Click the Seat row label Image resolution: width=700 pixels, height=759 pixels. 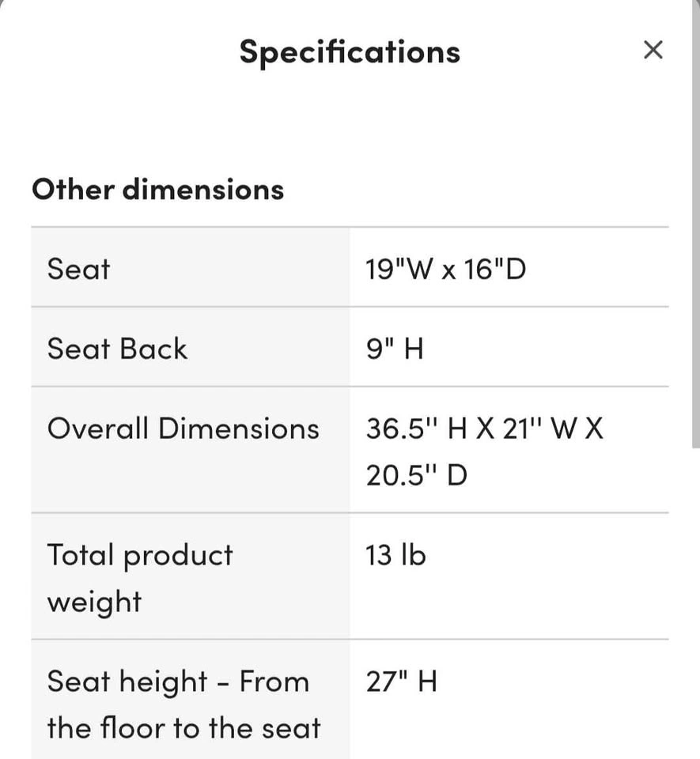coord(78,269)
